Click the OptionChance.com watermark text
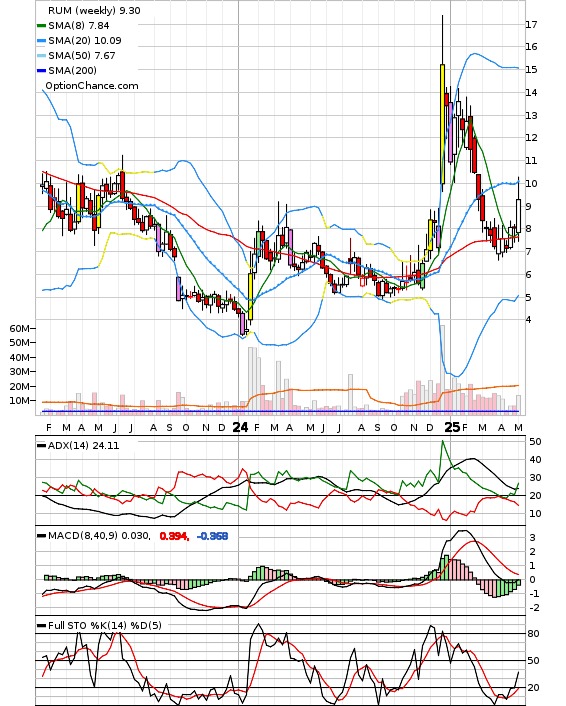Image resolution: width=566 pixels, height=706 pixels. click(x=92, y=86)
